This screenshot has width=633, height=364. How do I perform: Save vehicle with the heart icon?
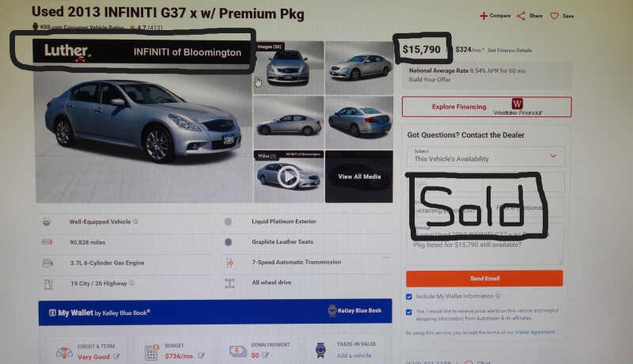555,16
